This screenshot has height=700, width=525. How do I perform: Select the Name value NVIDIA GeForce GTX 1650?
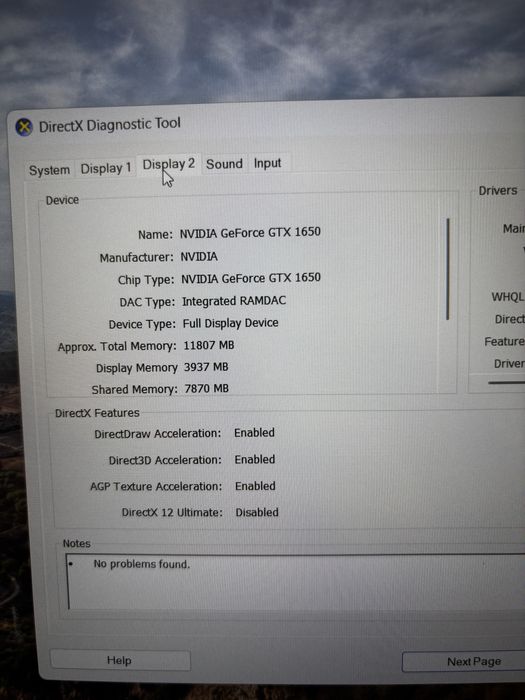250,233
